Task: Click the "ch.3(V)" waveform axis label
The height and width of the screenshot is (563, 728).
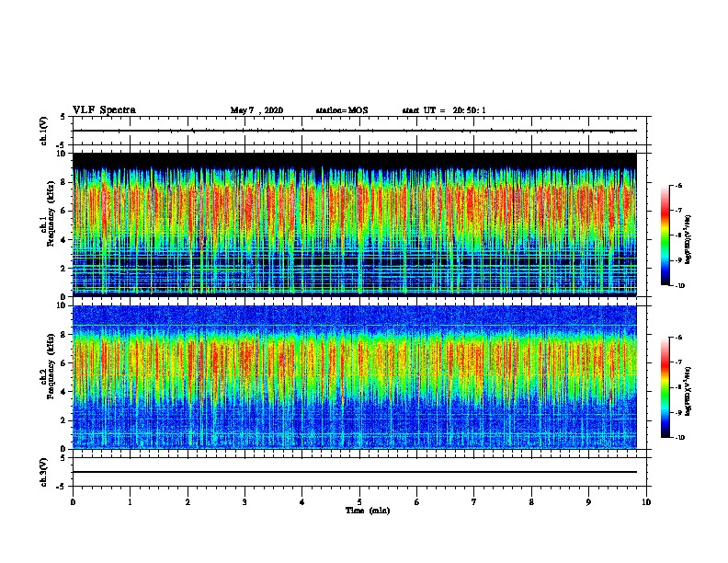Action: point(43,472)
